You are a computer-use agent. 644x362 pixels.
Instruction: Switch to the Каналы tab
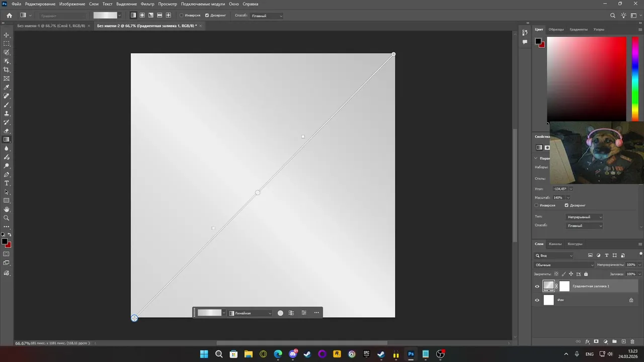coord(555,244)
